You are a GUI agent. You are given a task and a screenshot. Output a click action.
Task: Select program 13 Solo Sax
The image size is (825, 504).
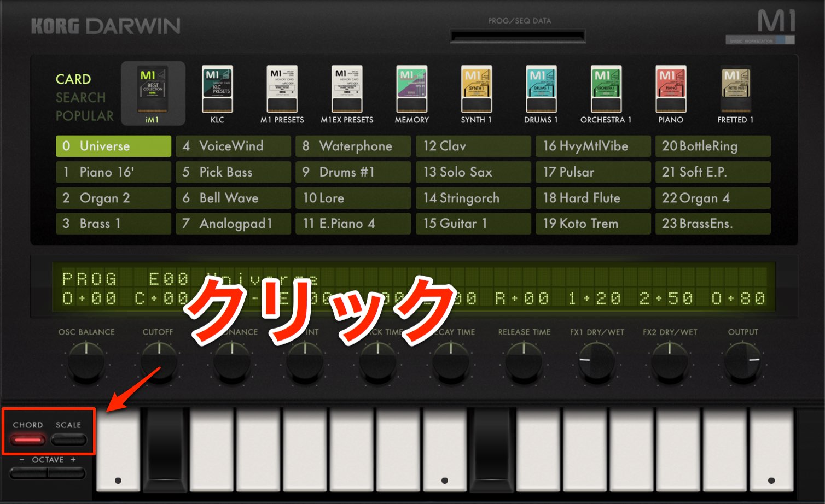473,172
